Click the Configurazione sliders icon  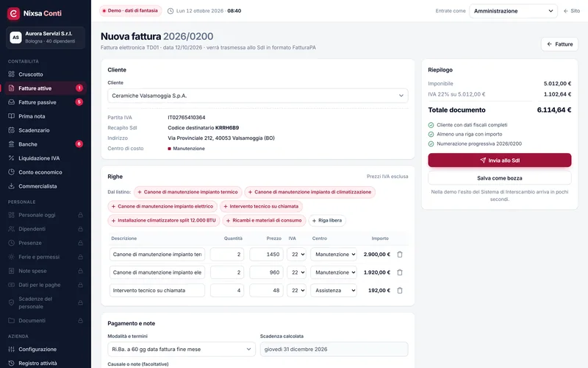11,349
